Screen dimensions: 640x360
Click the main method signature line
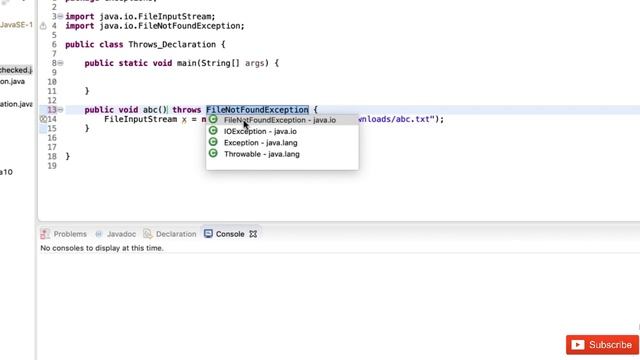[x=182, y=63]
